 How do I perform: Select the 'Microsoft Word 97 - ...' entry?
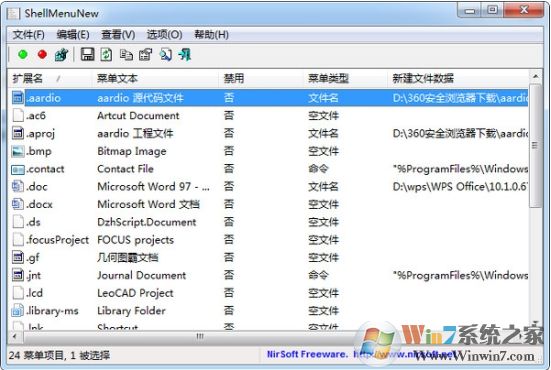pos(154,187)
